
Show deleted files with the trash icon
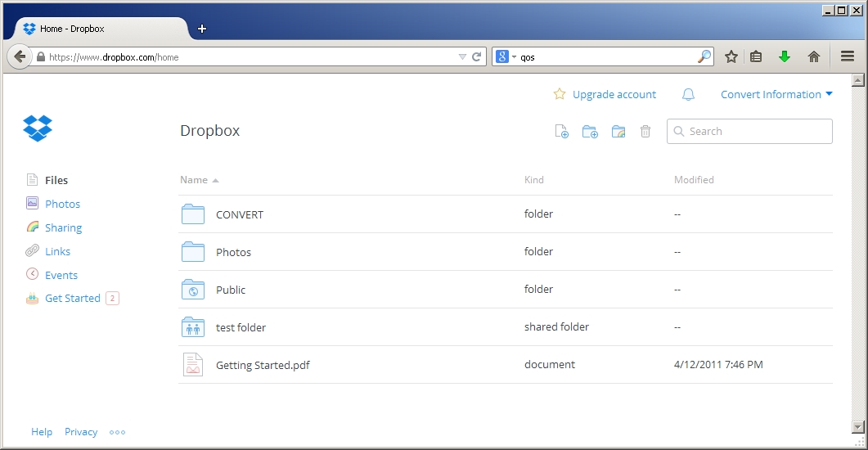(645, 132)
